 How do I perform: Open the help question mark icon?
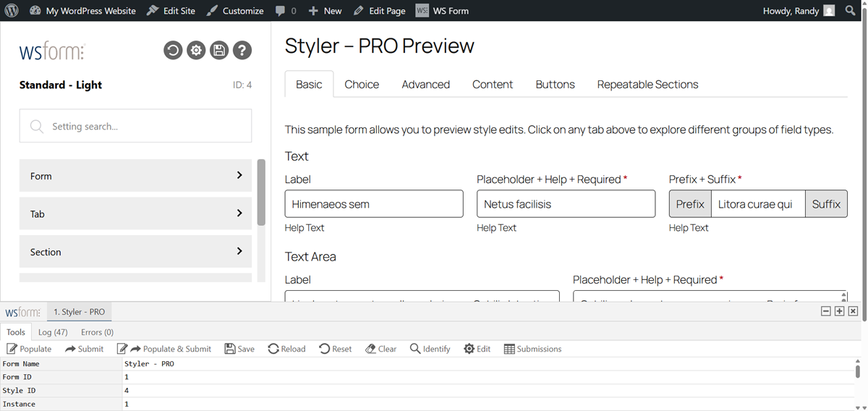pyautogui.click(x=242, y=50)
